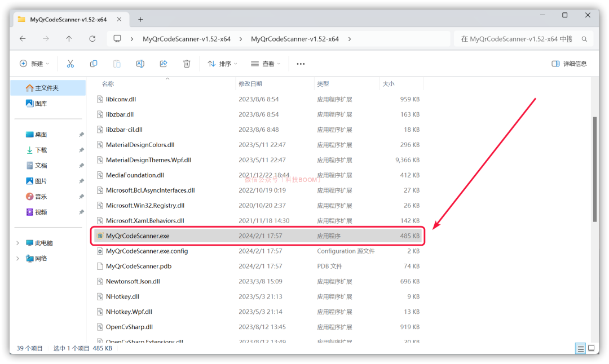Image resolution: width=609 pixels, height=364 pixels.
Task: Unpin 桌面 using its pin icon
Action: click(81, 135)
